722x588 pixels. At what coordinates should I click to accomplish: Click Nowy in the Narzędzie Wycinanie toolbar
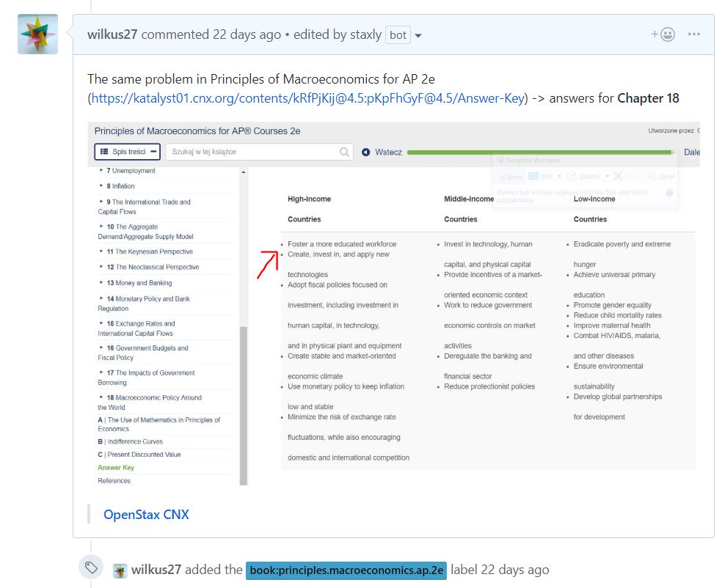[514, 176]
